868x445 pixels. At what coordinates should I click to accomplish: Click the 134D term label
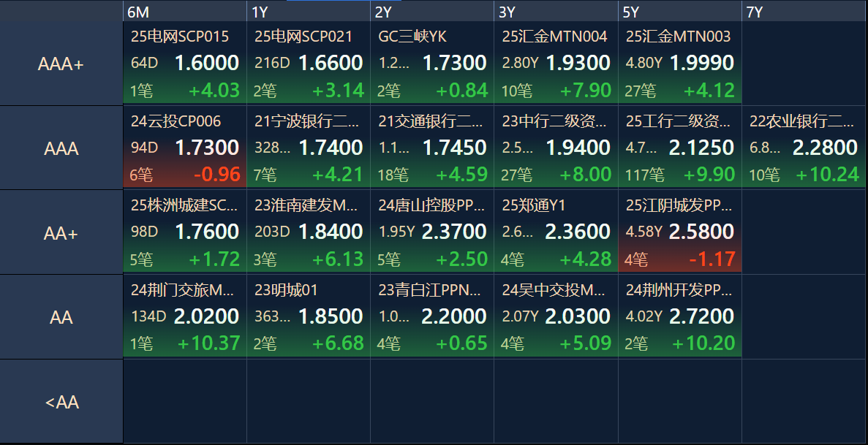point(148,316)
